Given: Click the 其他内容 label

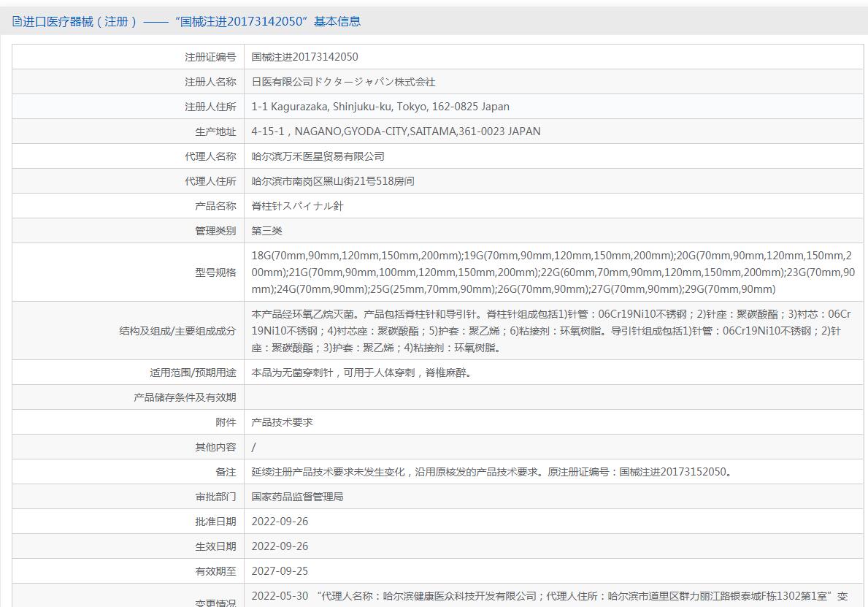Looking at the screenshot, I should pyautogui.click(x=215, y=448).
